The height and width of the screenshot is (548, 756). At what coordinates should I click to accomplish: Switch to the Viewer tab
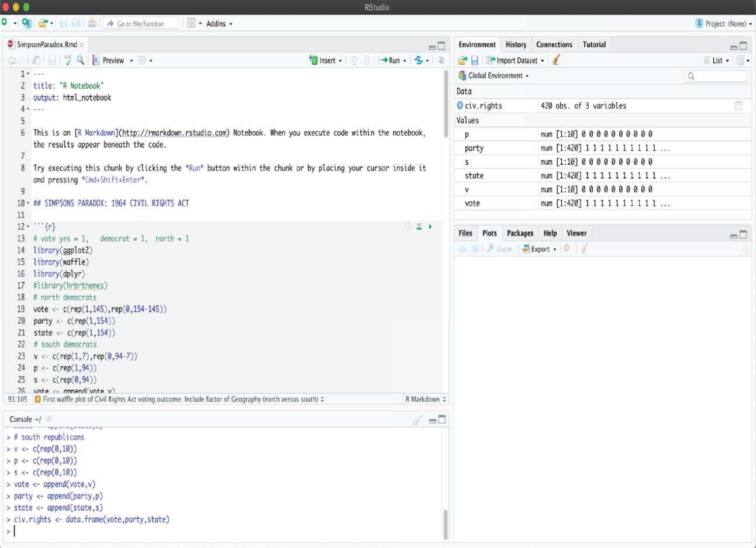[577, 233]
